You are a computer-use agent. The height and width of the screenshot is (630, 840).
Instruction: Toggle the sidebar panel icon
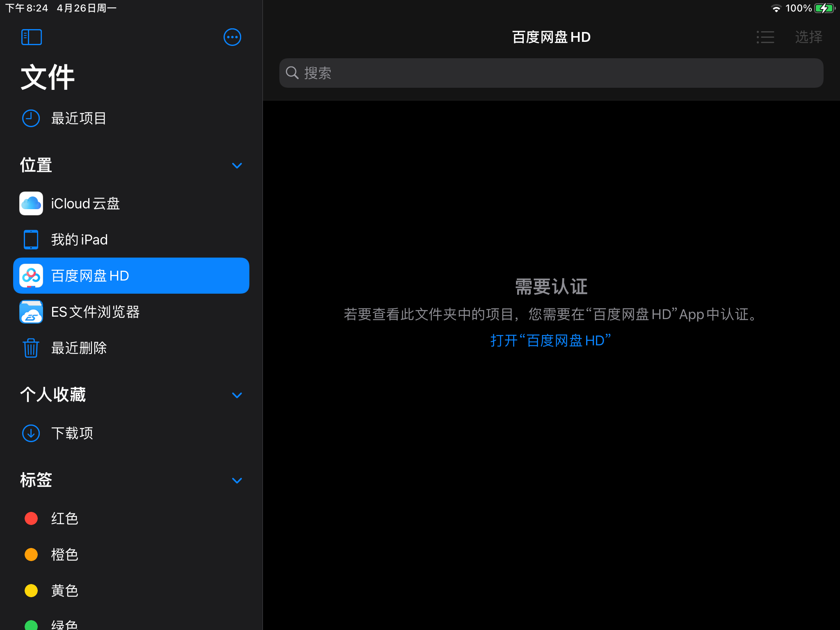(x=32, y=37)
